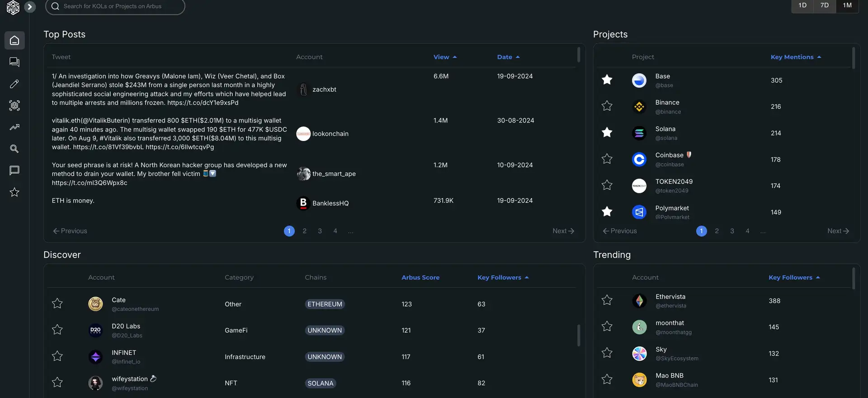Toggle favorite star for Cate account
868x398 pixels.
(57, 304)
